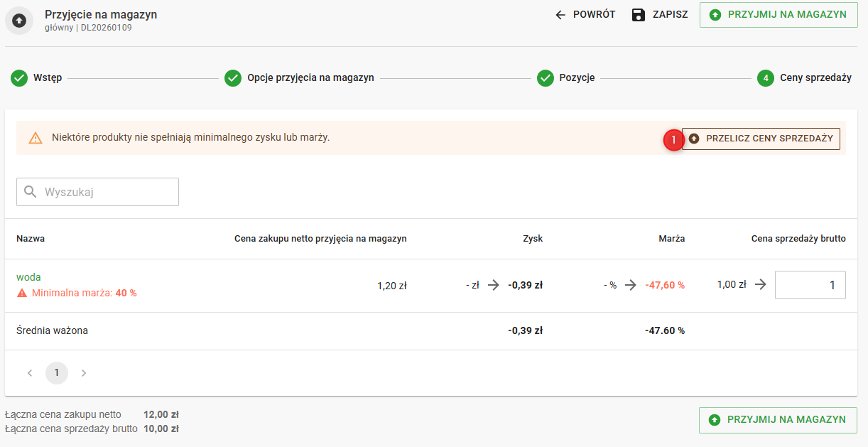The image size is (868, 447).
Task: Click the Marża column header
Action: tap(671, 239)
